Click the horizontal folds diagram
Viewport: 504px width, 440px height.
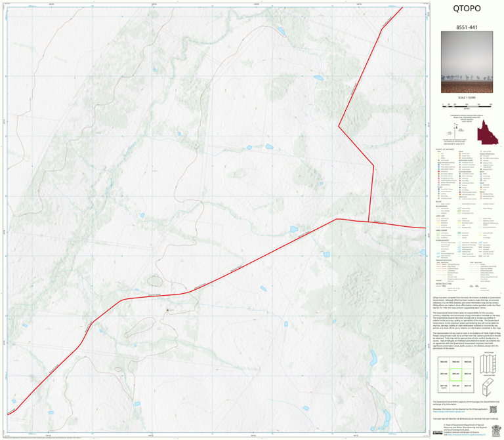(488, 365)
